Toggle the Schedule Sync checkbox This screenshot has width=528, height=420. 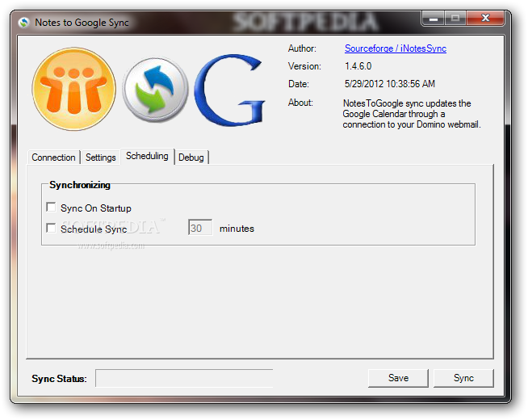tap(51, 228)
